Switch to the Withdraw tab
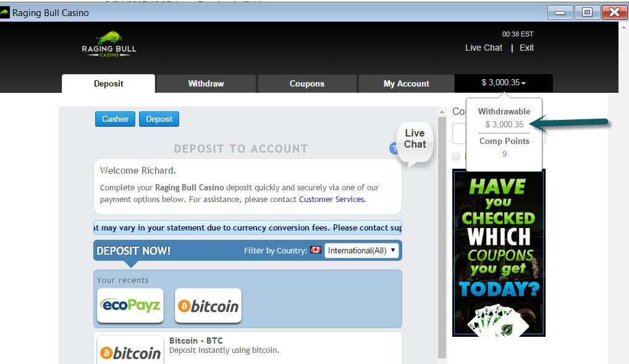The image size is (629, 364). 206,83
